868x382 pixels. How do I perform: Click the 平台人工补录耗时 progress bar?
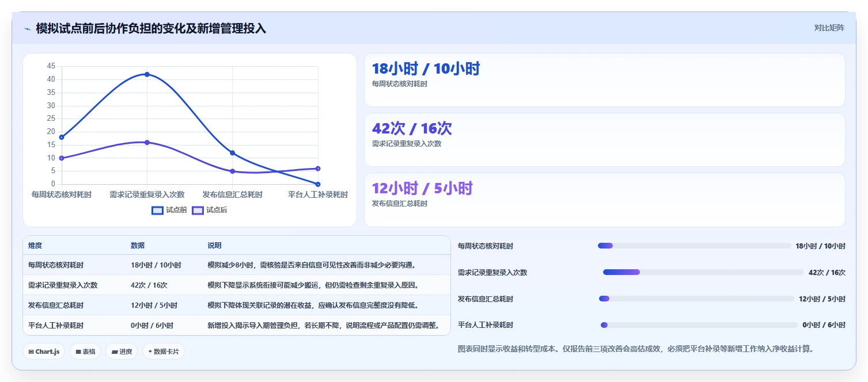pos(700,325)
